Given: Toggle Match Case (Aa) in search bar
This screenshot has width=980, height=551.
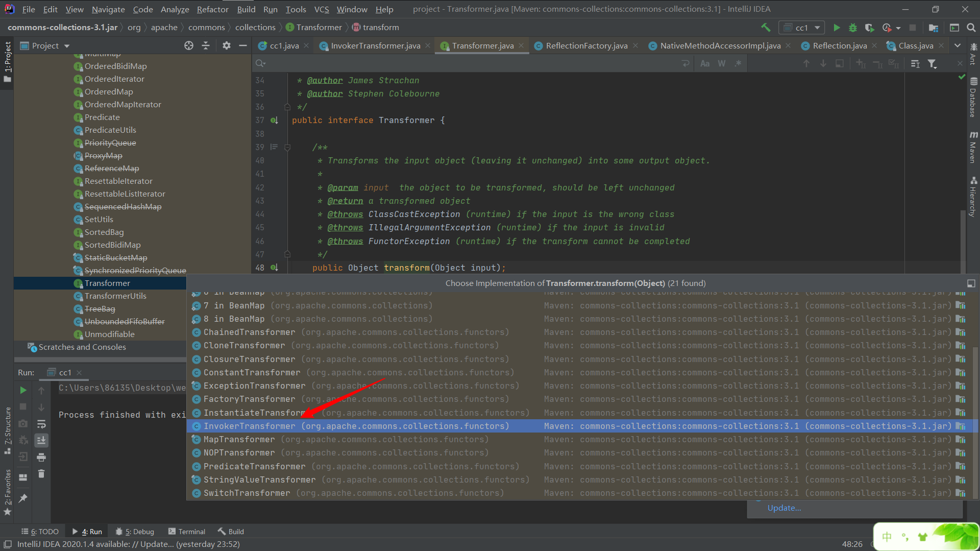Looking at the screenshot, I should [x=705, y=63].
